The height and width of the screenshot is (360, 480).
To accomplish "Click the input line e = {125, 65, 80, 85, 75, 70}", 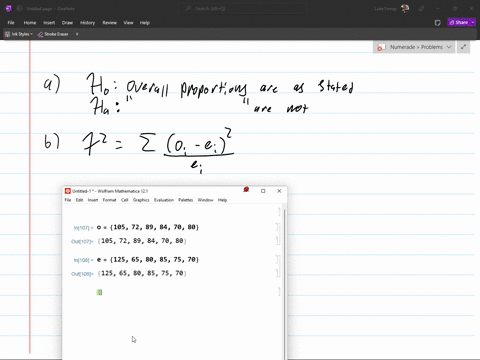I will pos(148,259).
